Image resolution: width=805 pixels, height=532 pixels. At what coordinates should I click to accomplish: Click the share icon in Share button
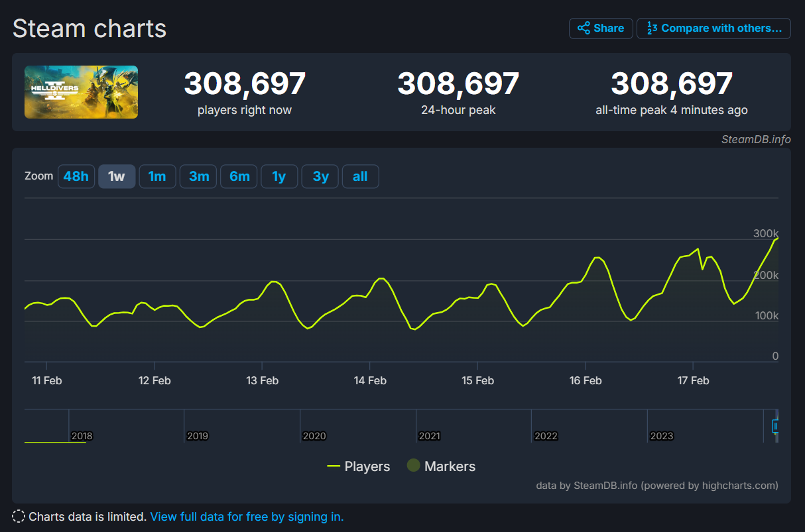click(584, 28)
